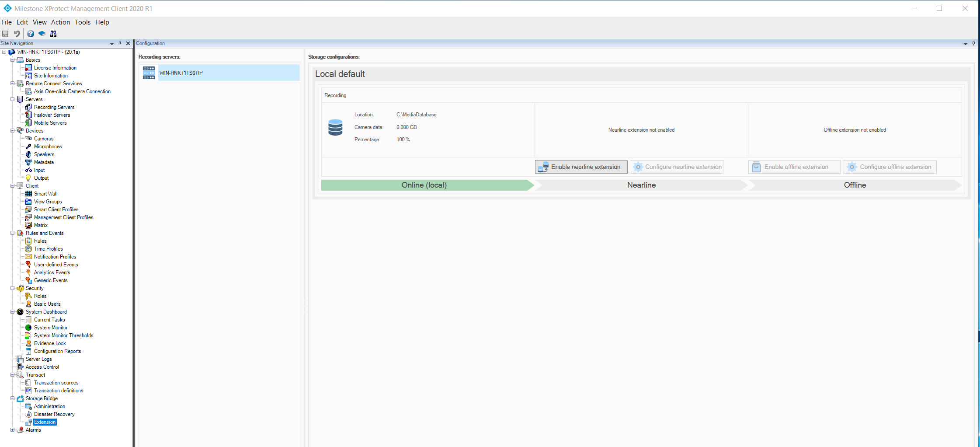Screen dimensions: 980x447
Task: Collapse the Rules and Events node
Action: coord(13,233)
